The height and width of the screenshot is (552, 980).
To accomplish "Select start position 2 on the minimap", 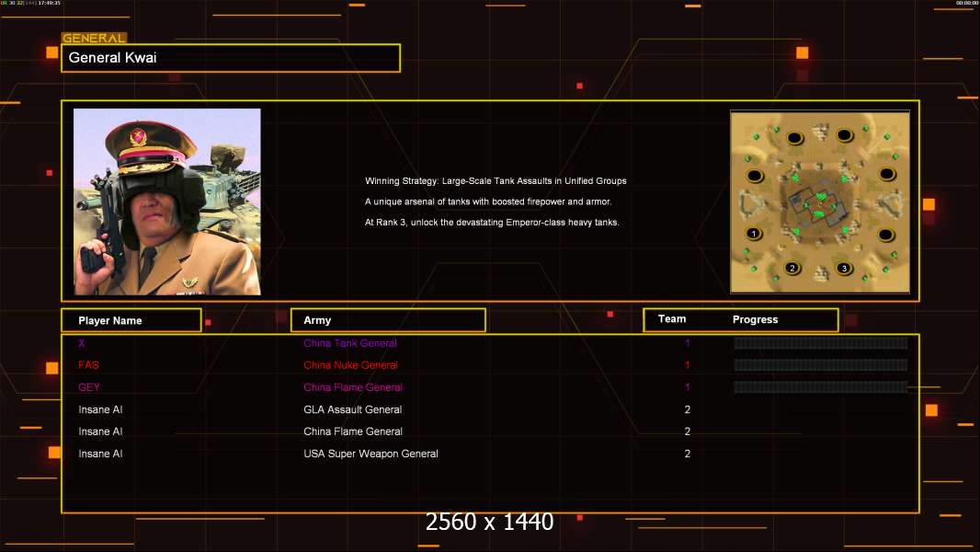I will pos(792,269).
